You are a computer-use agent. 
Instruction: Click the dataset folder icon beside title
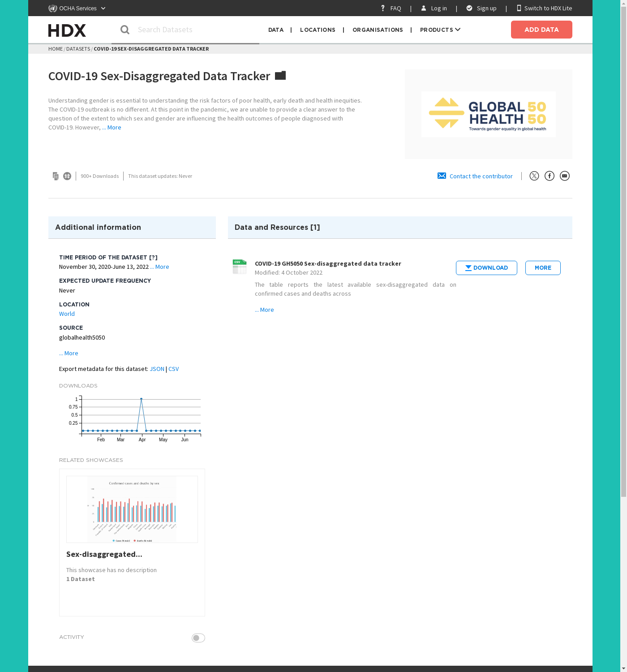tap(280, 76)
